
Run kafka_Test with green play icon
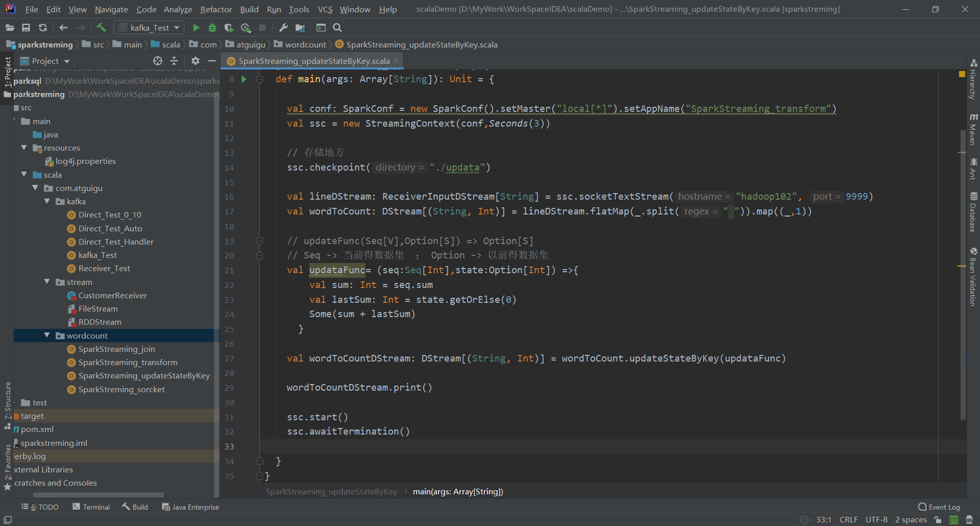pos(196,28)
